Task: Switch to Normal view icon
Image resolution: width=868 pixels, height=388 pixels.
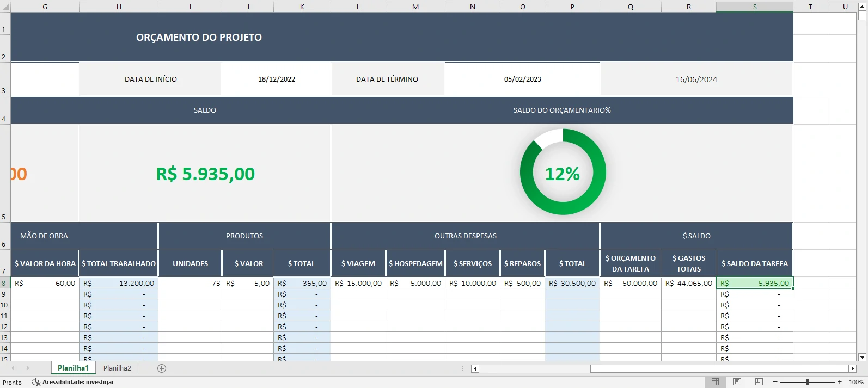Action: click(715, 382)
